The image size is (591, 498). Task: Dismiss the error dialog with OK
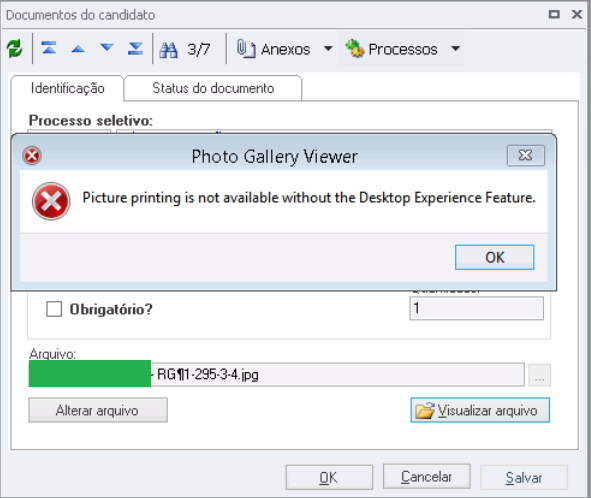click(495, 257)
